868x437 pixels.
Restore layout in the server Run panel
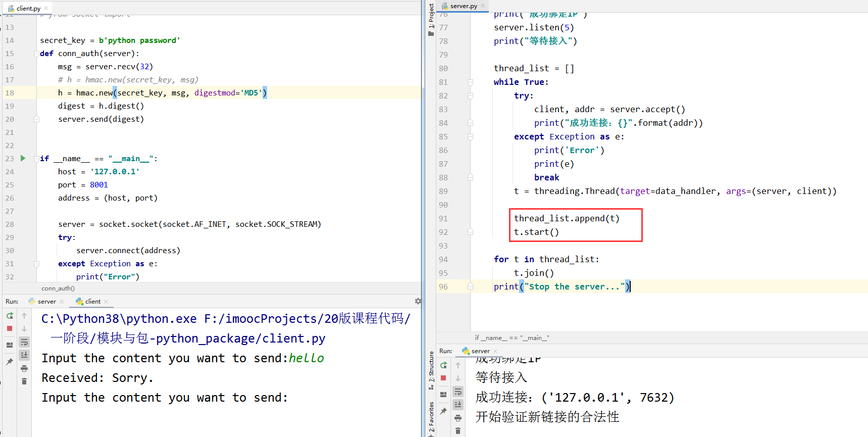click(443, 395)
